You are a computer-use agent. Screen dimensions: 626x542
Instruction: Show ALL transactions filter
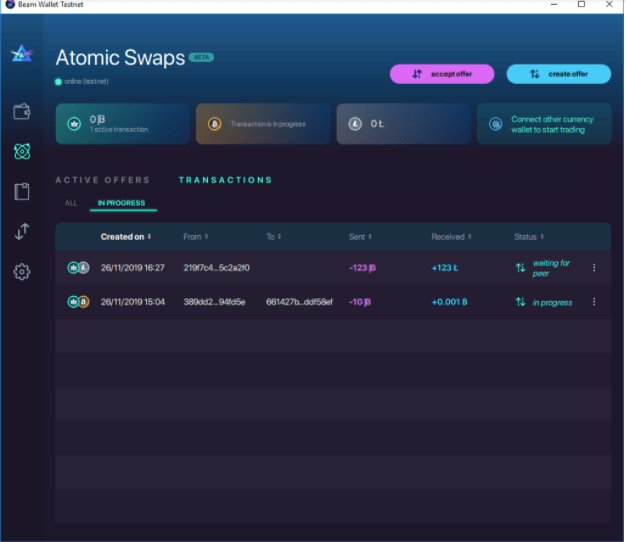pyautogui.click(x=71, y=203)
